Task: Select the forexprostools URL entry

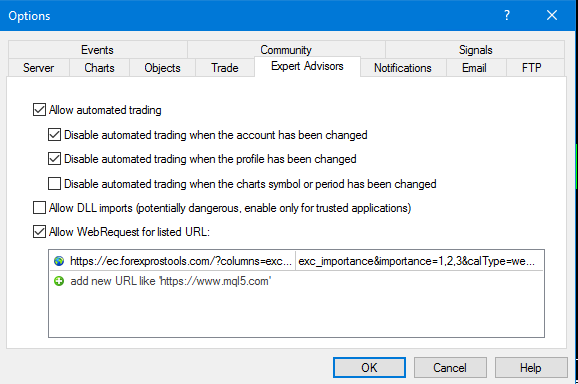Action: [296, 261]
